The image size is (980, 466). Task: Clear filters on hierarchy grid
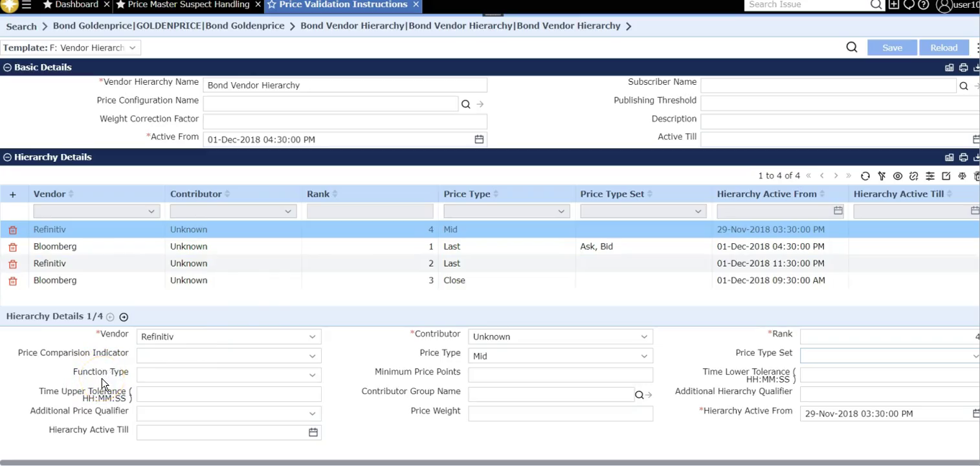pos(882,176)
